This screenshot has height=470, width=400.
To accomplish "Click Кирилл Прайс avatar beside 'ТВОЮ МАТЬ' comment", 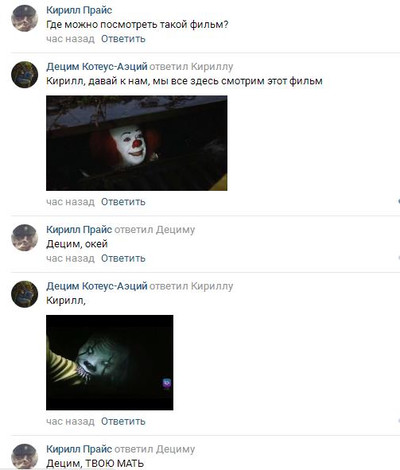I will 25,457.
